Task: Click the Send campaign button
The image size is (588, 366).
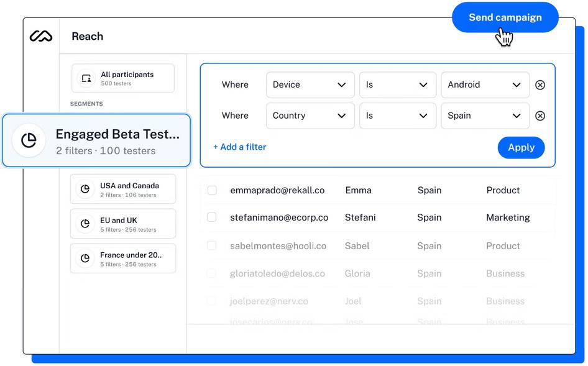Action: click(x=505, y=17)
